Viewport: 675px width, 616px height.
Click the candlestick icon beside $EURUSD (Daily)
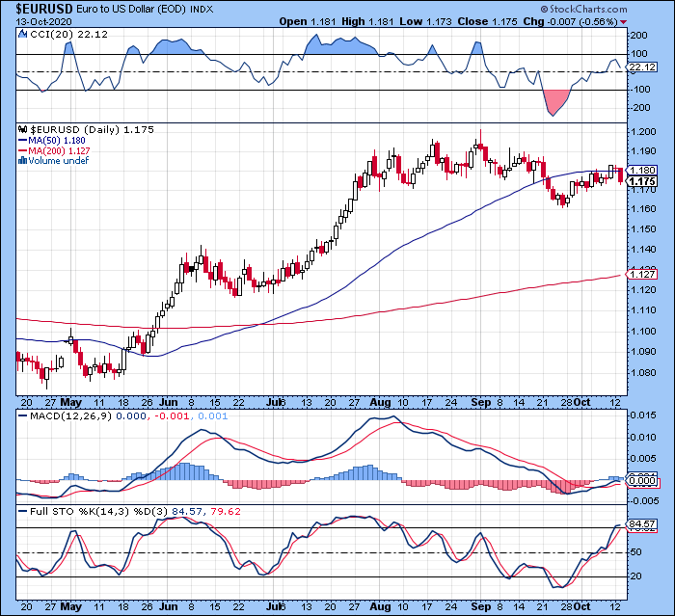tap(23, 129)
